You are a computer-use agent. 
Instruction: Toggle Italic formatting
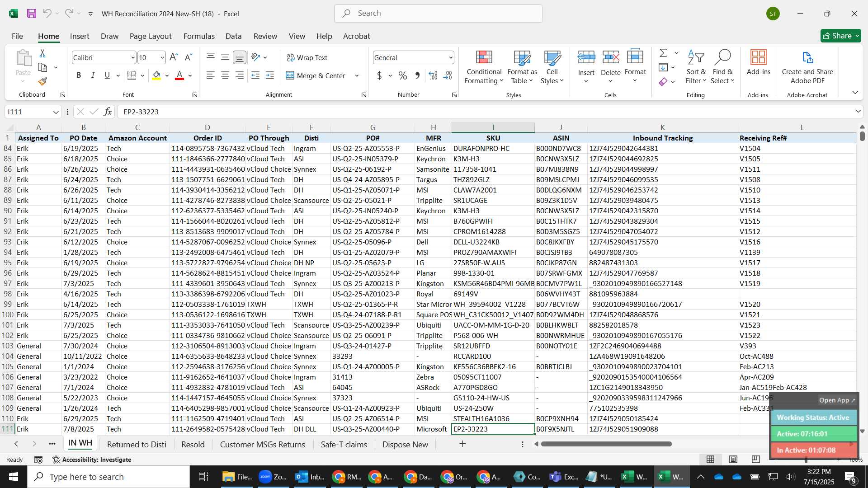(x=93, y=75)
